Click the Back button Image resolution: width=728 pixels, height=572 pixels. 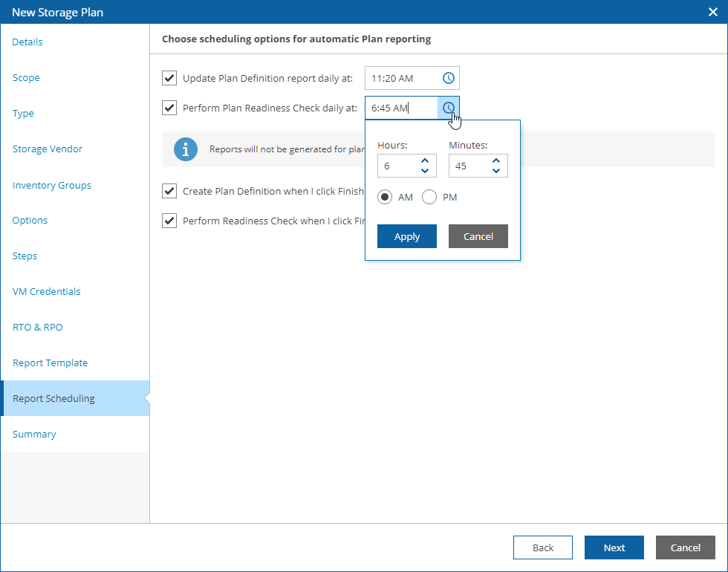(542, 547)
